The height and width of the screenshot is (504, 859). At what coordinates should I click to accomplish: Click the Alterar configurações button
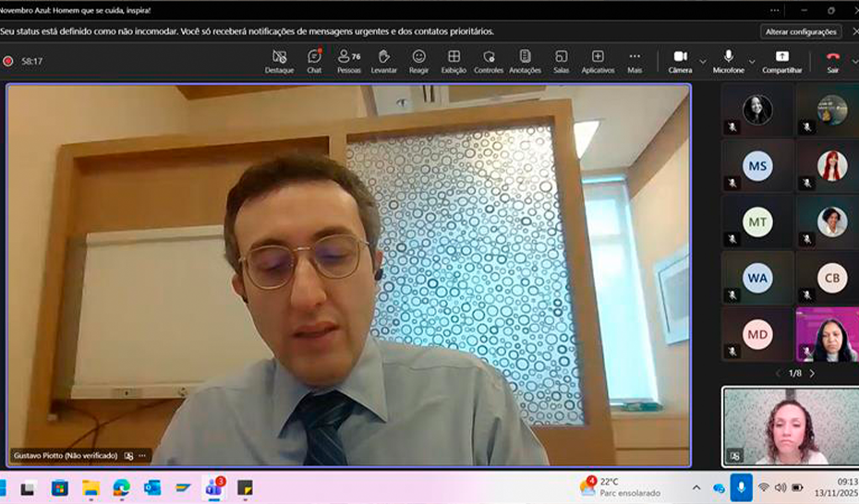coord(801,31)
